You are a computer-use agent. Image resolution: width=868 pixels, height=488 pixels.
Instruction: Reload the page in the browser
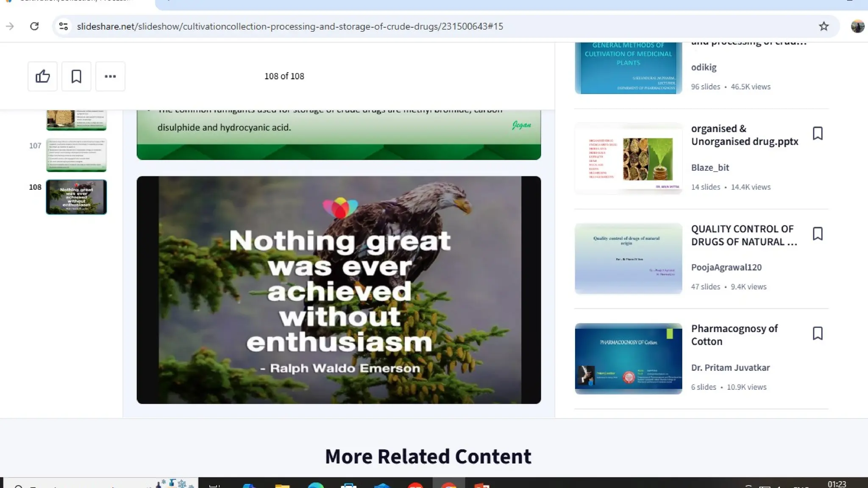pyautogui.click(x=34, y=26)
